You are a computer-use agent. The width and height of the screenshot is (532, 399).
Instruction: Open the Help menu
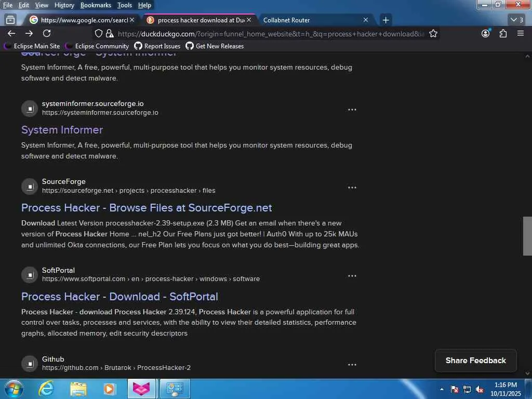point(144,5)
